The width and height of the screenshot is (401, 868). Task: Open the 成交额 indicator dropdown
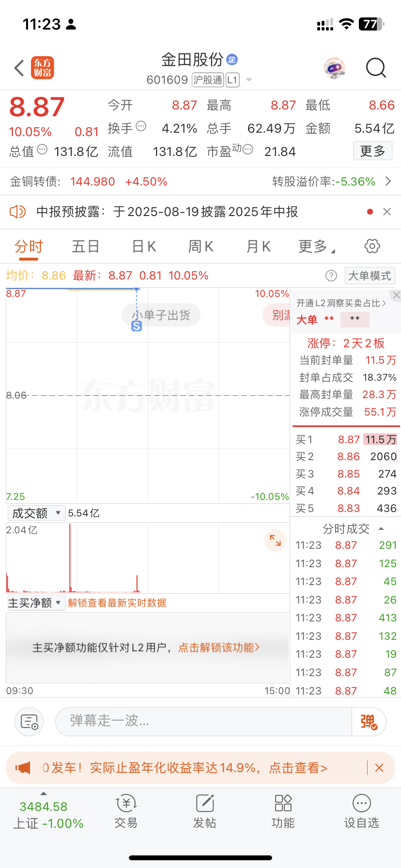pyautogui.click(x=36, y=513)
